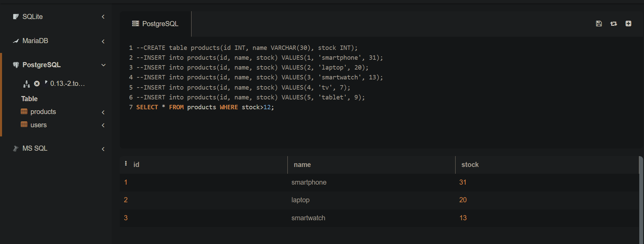Click the tab icon left of PostgreSQL label
Screen dimensions: 644x244
point(136,23)
